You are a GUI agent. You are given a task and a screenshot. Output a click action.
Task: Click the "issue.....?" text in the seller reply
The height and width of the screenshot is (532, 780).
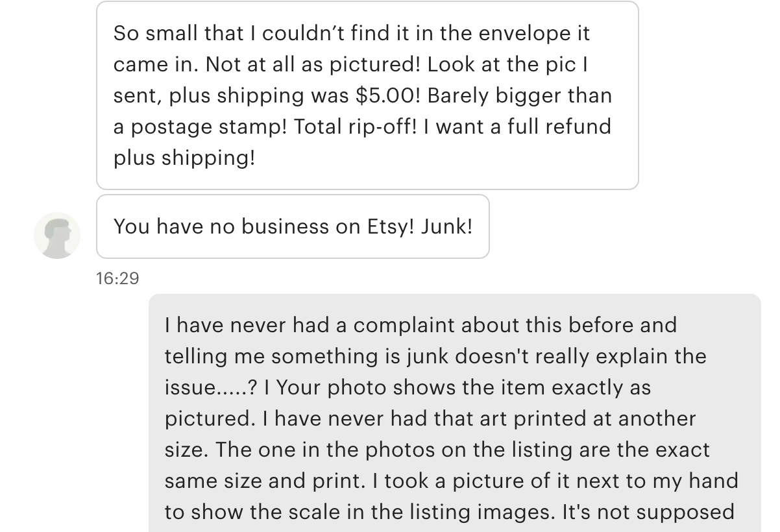click(210, 387)
